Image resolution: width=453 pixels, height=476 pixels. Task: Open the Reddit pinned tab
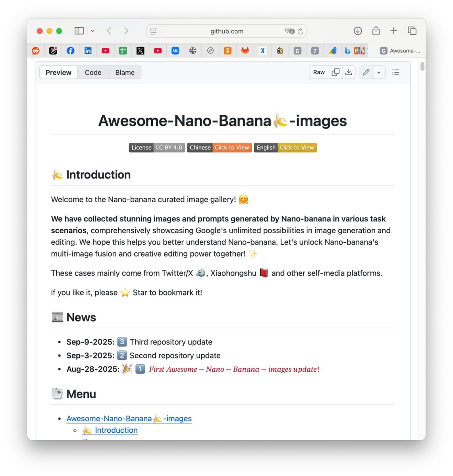(x=36, y=51)
